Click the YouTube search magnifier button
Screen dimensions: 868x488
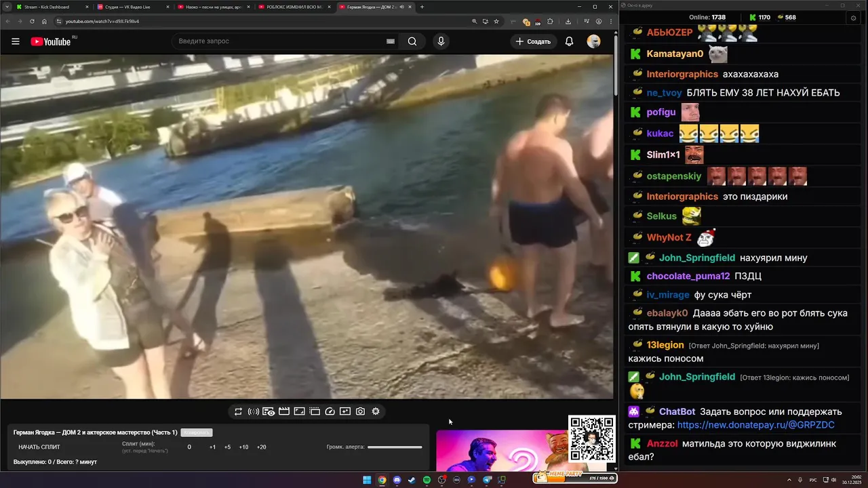[x=412, y=41]
